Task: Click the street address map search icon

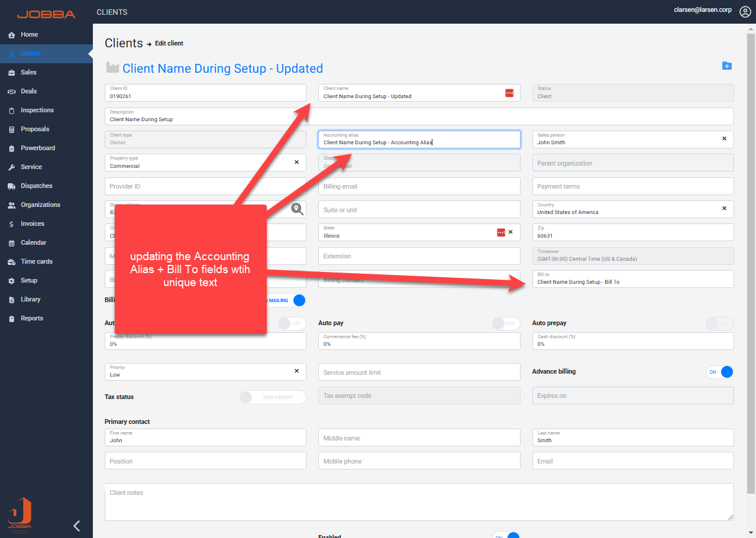Action: click(x=297, y=209)
